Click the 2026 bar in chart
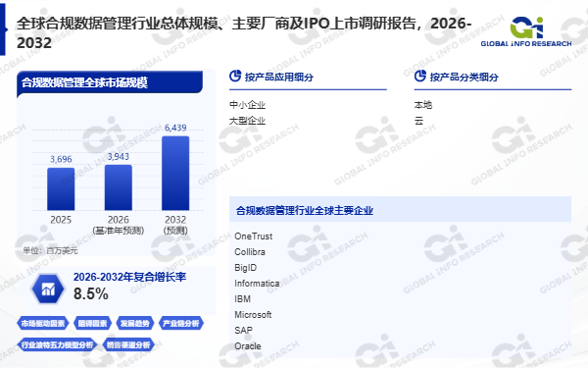The width and height of the screenshot is (588, 368). (x=119, y=187)
